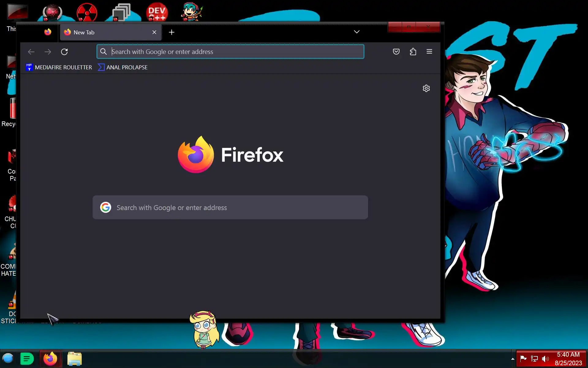Open the DEV C++ desktop shortcut
This screenshot has height=368, width=588.
[157, 12]
